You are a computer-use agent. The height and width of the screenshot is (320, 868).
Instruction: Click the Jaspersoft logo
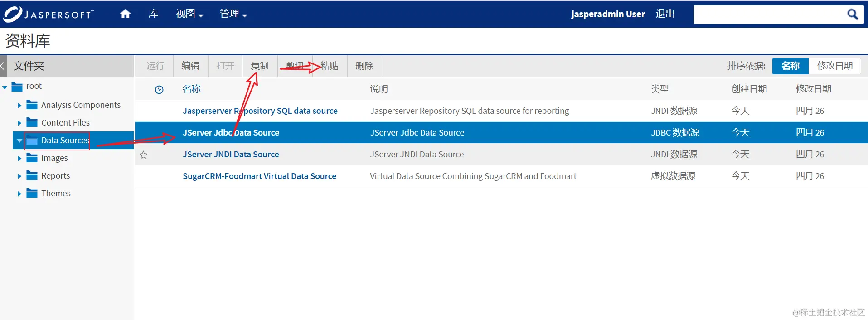tap(48, 14)
